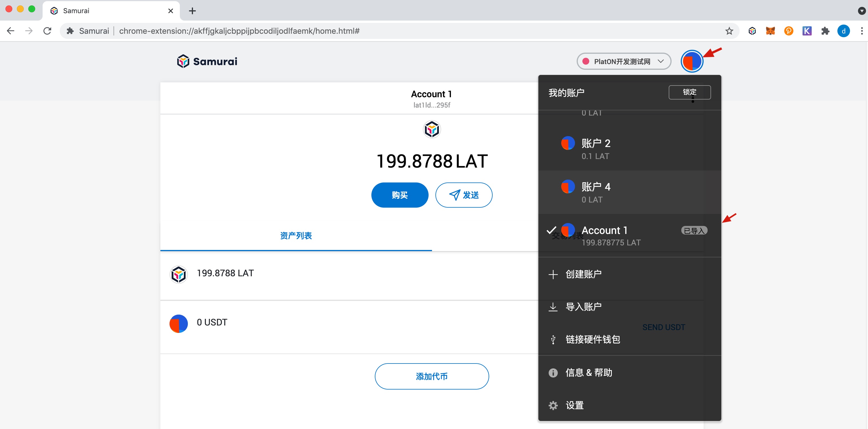The height and width of the screenshot is (429, 868).
Task: Click the 账户 2 identicon
Action: click(x=568, y=143)
